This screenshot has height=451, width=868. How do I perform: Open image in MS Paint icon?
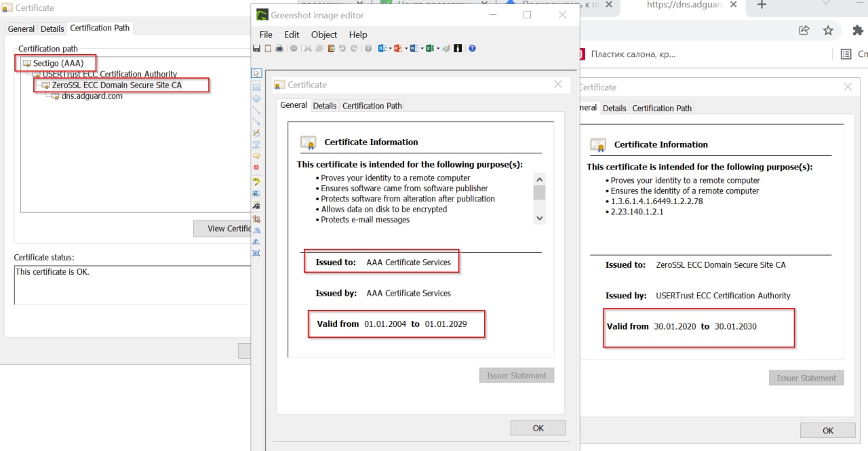tap(447, 48)
